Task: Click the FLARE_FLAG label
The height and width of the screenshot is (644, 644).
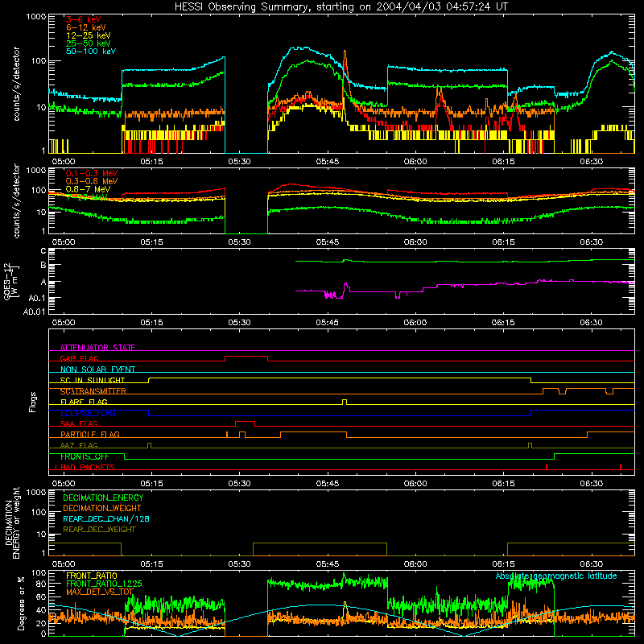Action: coord(84,402)
